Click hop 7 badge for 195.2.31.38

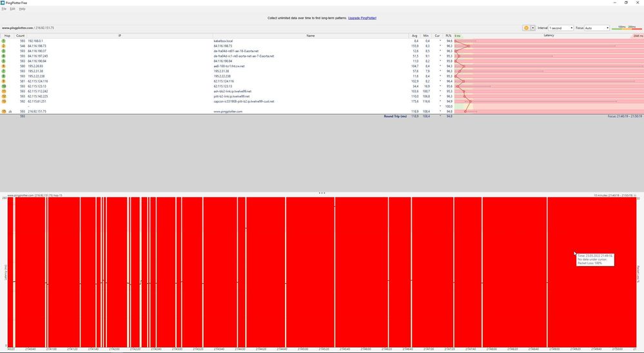[4, 71]
